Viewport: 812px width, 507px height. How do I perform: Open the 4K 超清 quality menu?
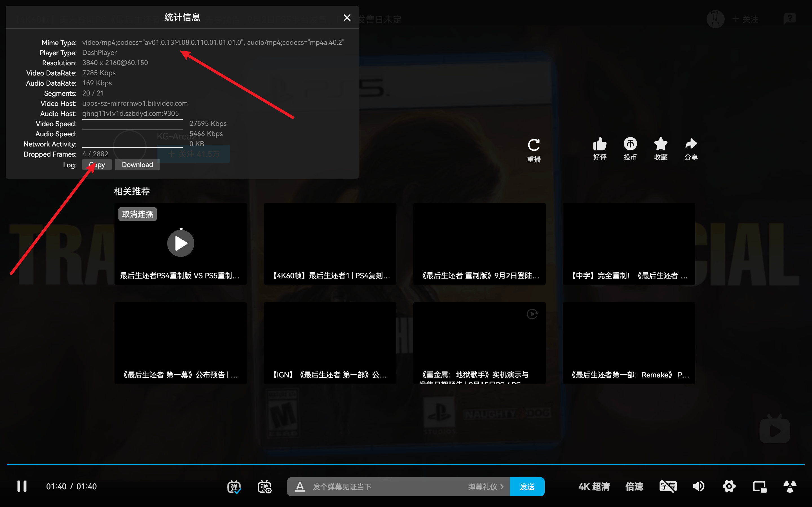(594, 486)
